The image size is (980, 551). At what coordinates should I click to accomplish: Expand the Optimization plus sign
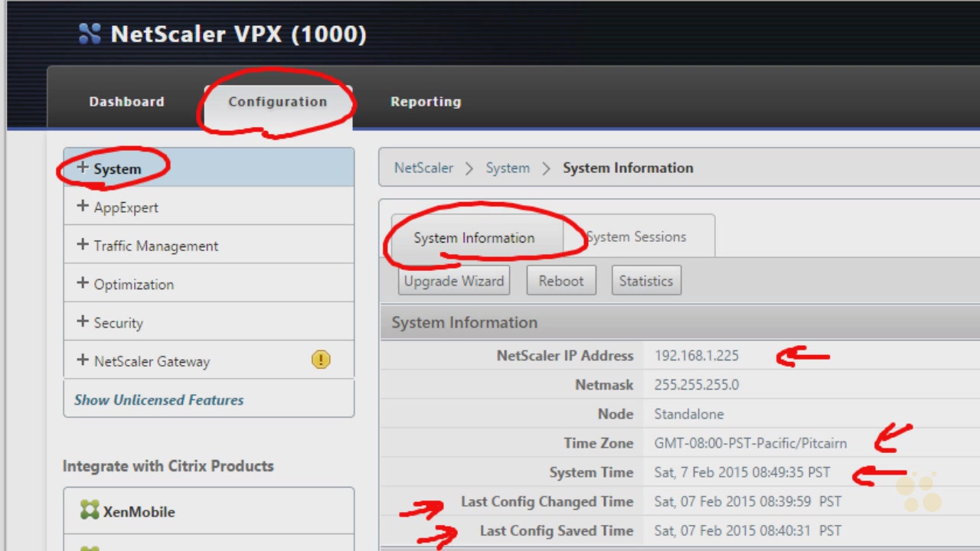(x=83, y=282)
